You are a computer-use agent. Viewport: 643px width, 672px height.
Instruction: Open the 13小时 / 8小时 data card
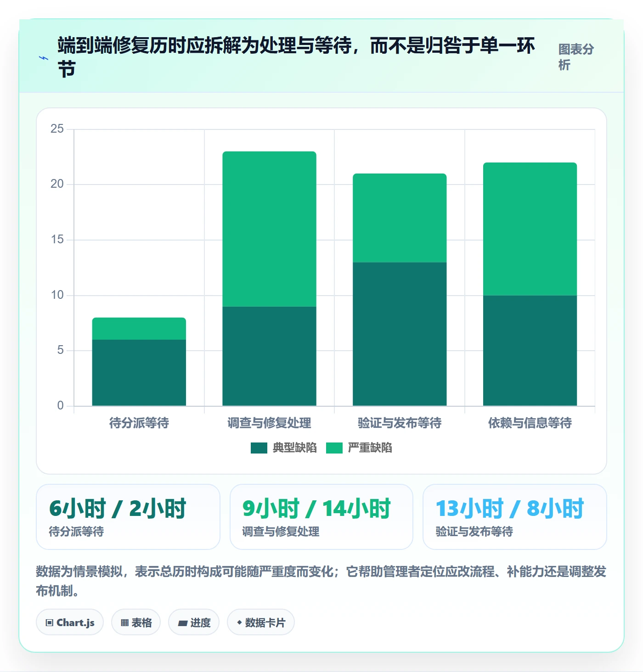pyautogui.click(x=515, y=517)
